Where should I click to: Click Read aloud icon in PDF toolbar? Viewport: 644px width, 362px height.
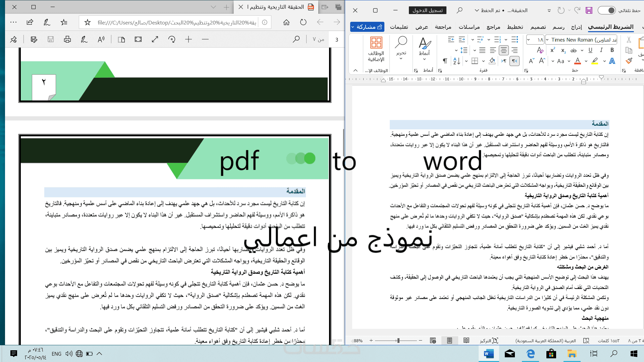pos(101,40)
